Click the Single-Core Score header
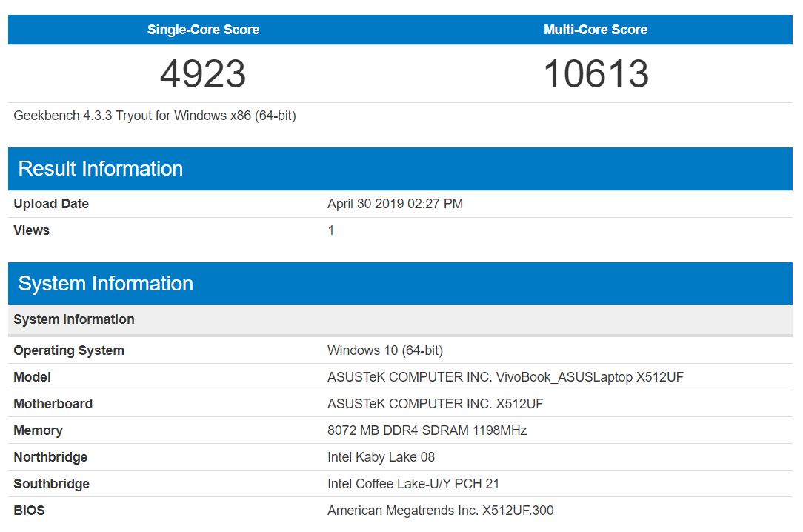The width and height of the screenshot is (803, 532). pyautogui.click(x=203, y=30)
